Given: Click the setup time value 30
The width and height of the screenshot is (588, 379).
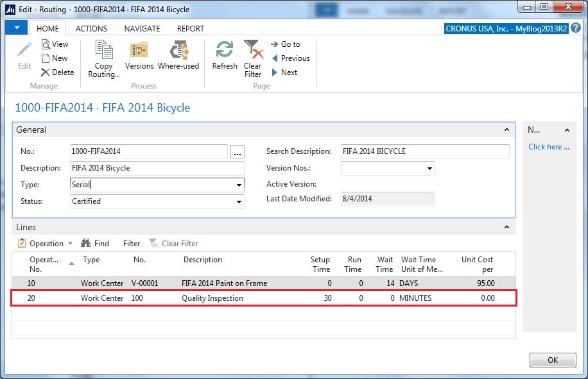Looking at the screenshot, I should coord(328,298).
